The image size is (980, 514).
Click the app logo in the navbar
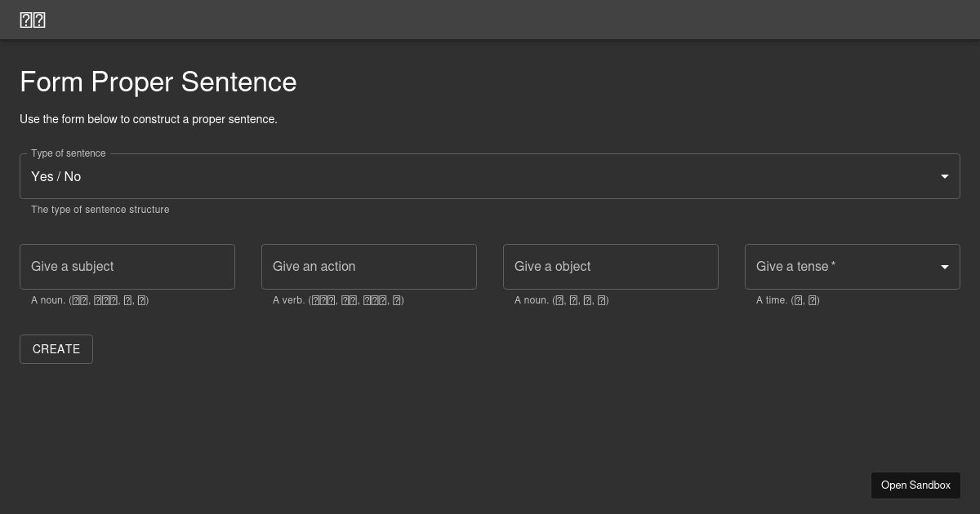pyautogui.click(x=33, y=20)
